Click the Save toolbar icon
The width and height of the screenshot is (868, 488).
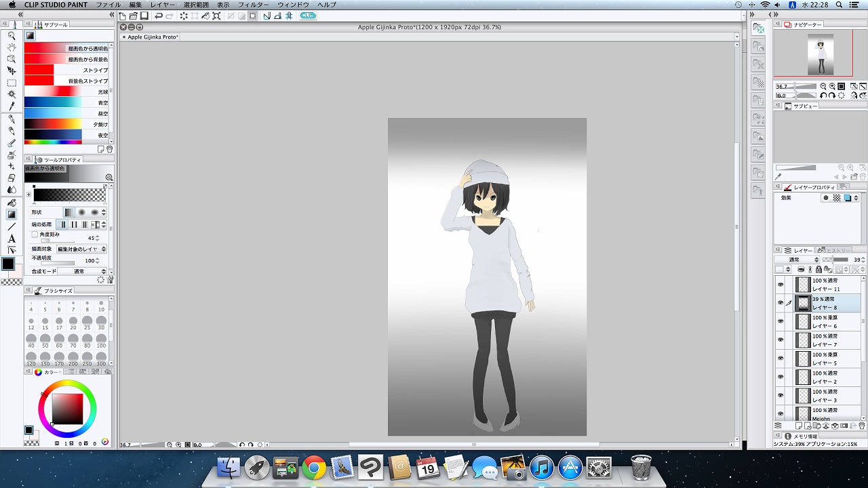(x=144, y=16)
